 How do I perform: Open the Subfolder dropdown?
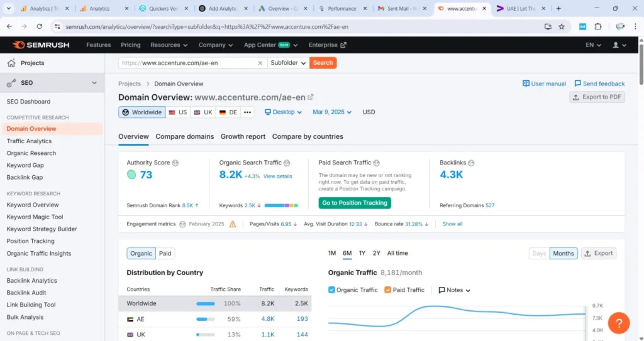(288, 63)
